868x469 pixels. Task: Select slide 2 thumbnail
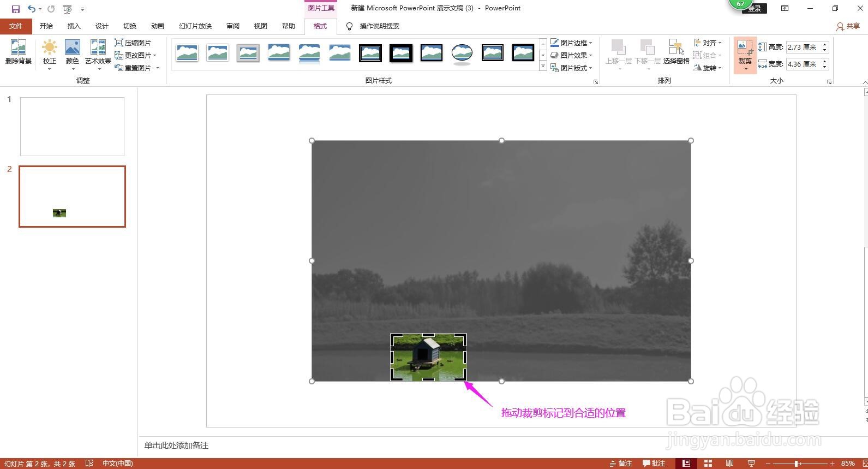[x=72, y=197]
